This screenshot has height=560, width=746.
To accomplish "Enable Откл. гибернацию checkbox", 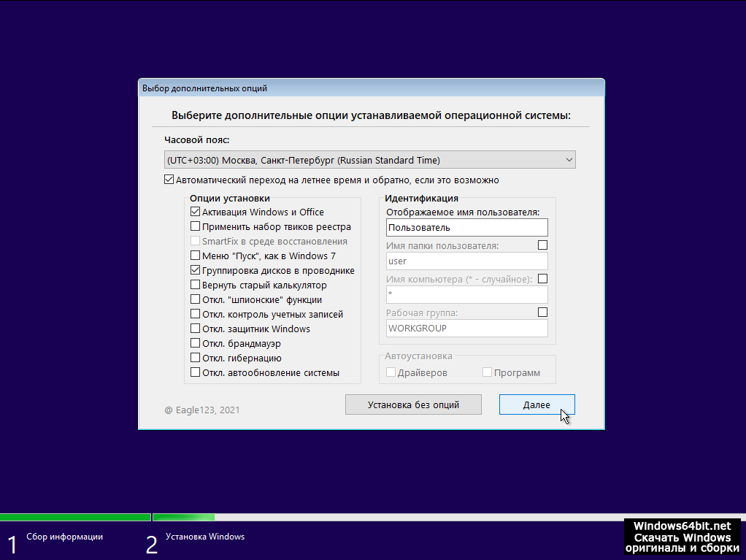I will coord(195,358).
